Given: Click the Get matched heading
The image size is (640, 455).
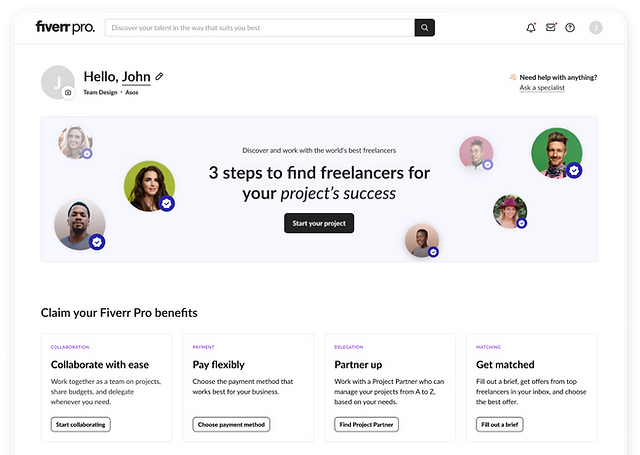Looking at the screenshot, I should point(505,364).
